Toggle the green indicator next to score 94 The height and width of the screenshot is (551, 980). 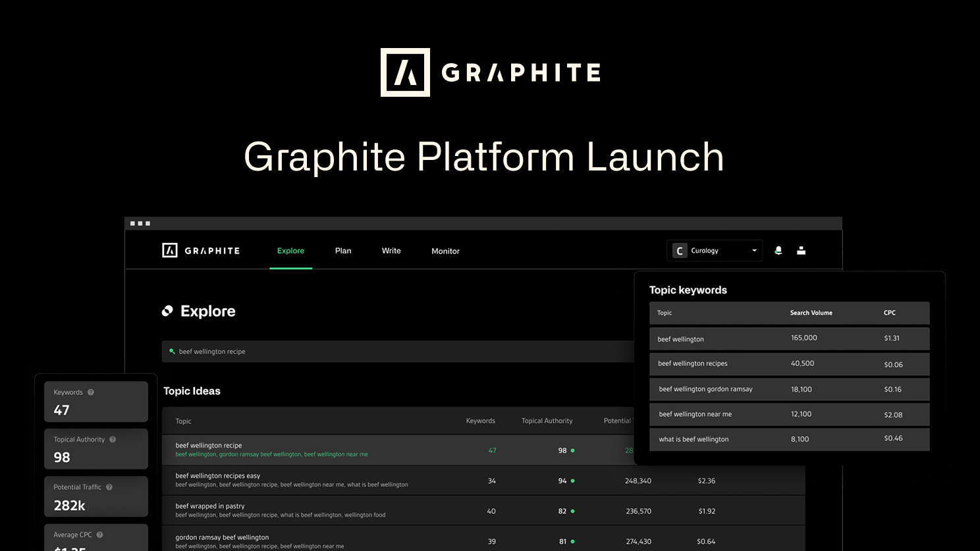[574, 481]
